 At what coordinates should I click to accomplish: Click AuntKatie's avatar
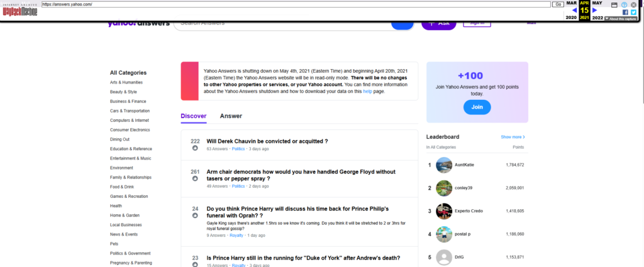click(444, 165)
